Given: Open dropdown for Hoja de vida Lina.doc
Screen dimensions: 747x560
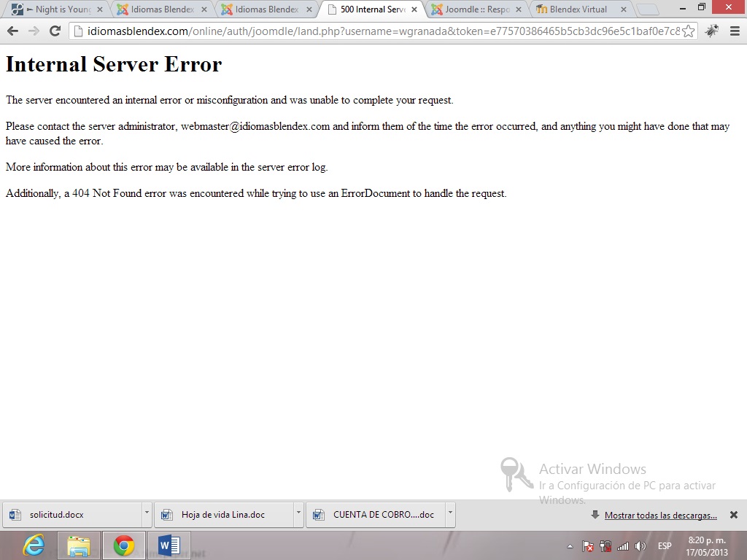Looking at the screenshot, I should pos(298,514).
